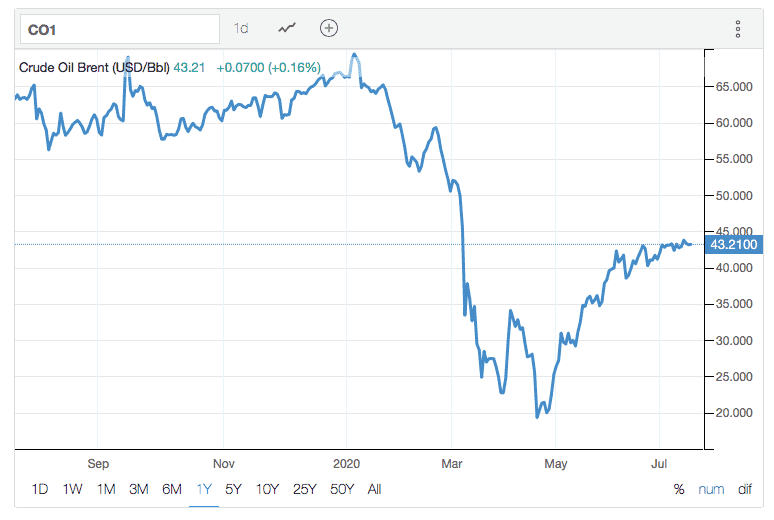Screen dimensions: 774x520
Task: Switch to the 1M range
Action: click(106, 489)
